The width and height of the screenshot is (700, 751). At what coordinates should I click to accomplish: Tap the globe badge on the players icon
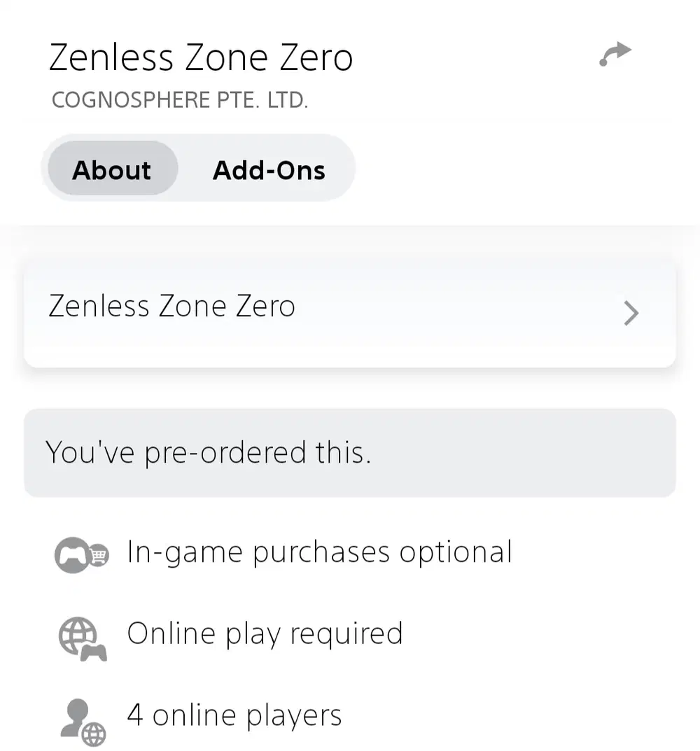pos(94,734)
